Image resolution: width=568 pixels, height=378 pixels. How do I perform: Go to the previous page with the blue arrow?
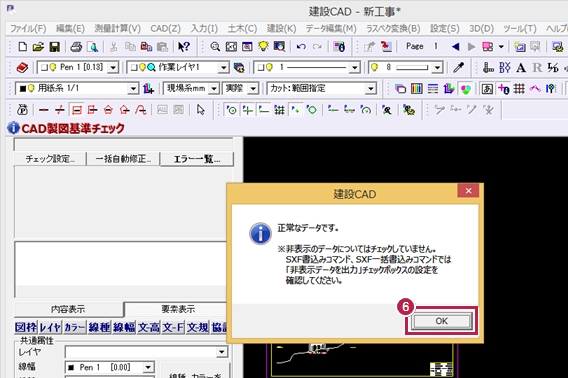tap(455, 47)
